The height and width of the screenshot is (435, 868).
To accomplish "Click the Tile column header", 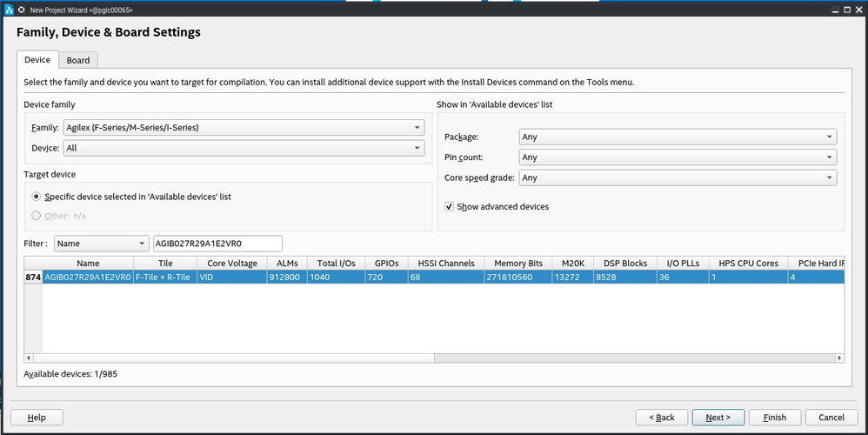I will click(x=165, y=264).
